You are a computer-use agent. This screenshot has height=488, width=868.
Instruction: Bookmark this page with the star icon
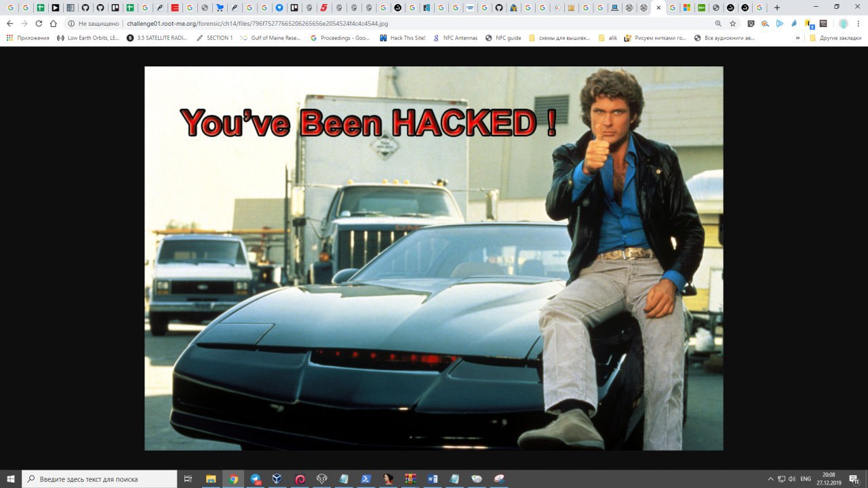(733, 23)
